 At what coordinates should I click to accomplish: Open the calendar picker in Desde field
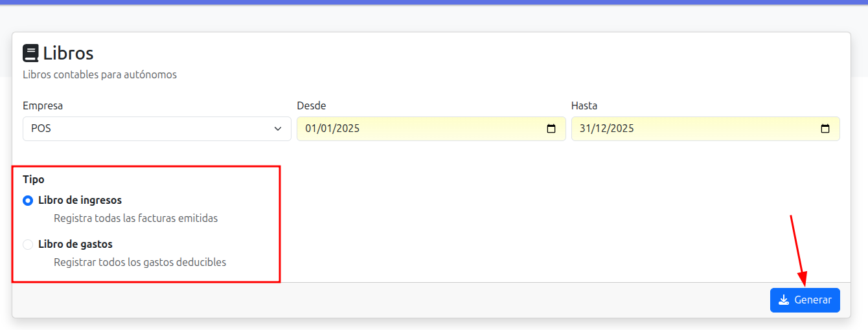[x=551, y=129]
